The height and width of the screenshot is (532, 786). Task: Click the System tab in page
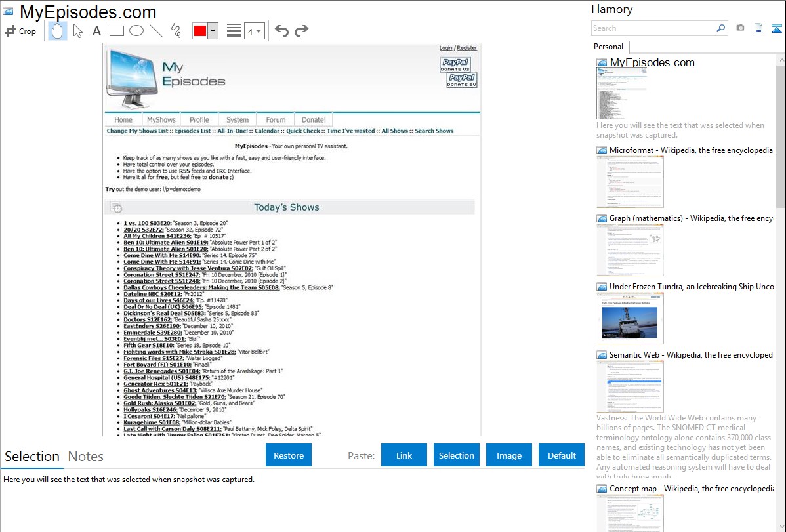tap(237, 120)
